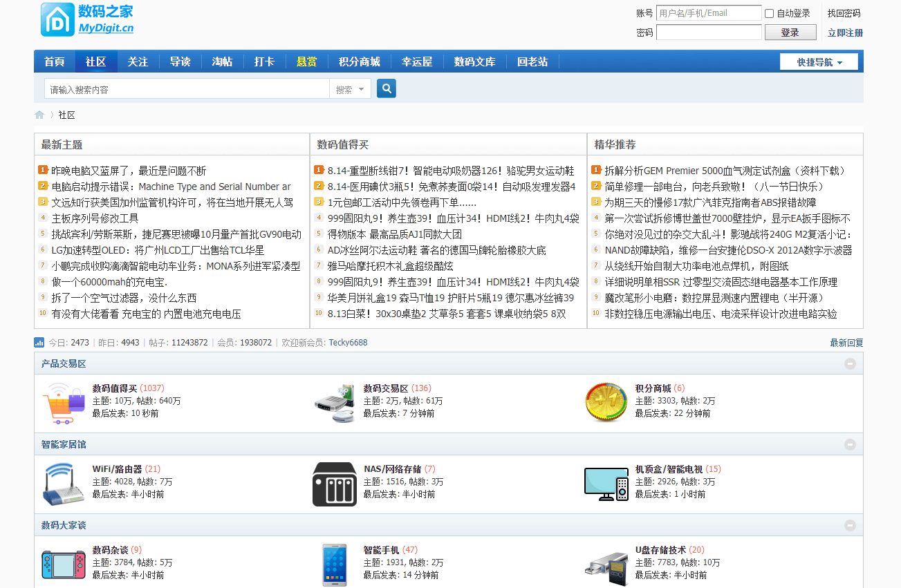The height and width of the screenshot is (588, 901).
Task: Click the 最新回复 link
Action: (846, 343)
